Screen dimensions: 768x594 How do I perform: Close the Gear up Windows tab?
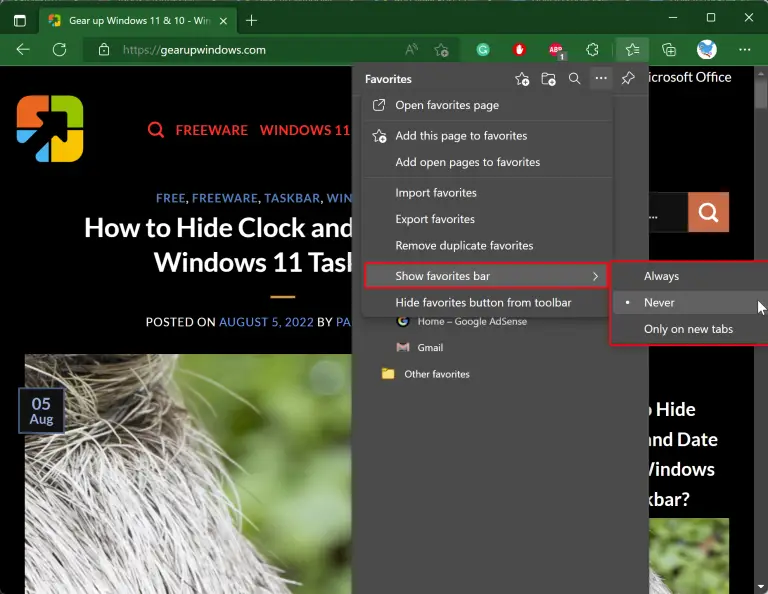223,21
